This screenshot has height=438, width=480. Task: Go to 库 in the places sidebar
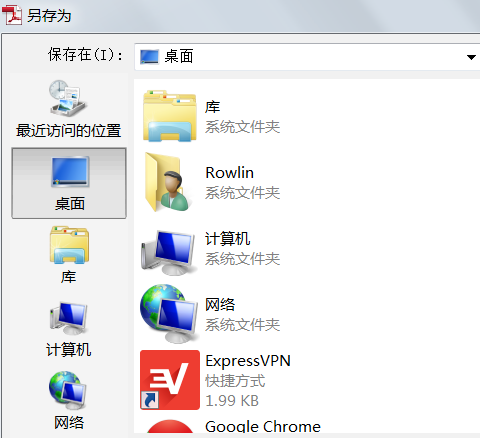pyautogui.click(x=69, y=255)
